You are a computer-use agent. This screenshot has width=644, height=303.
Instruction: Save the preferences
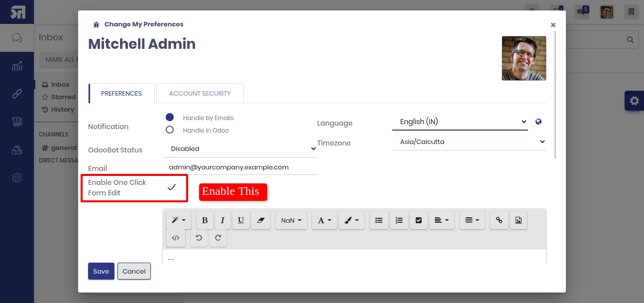[x=101, y=271]
